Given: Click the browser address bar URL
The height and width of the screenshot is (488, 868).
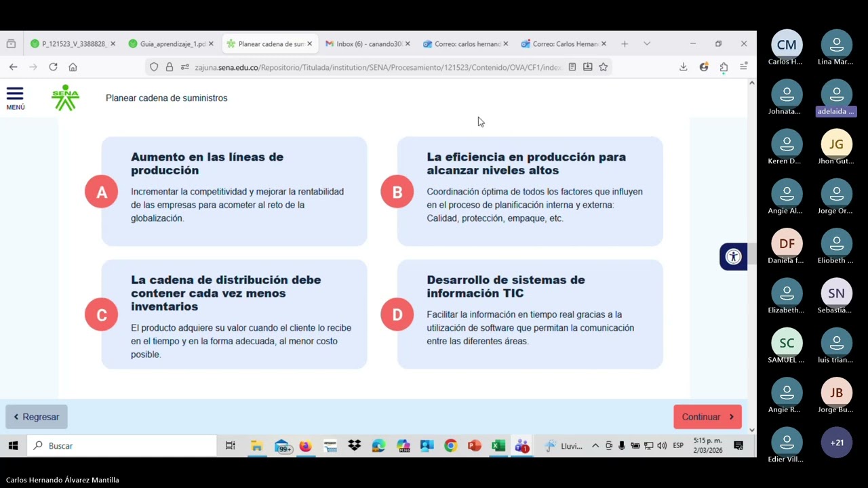Looking at the screenshot, I should pos(377,67).
